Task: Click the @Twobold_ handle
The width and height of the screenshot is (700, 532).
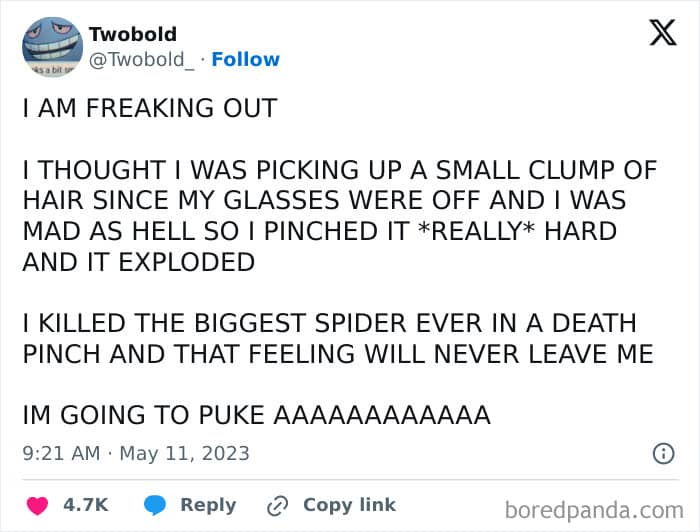Action: [x=142, y=59]
